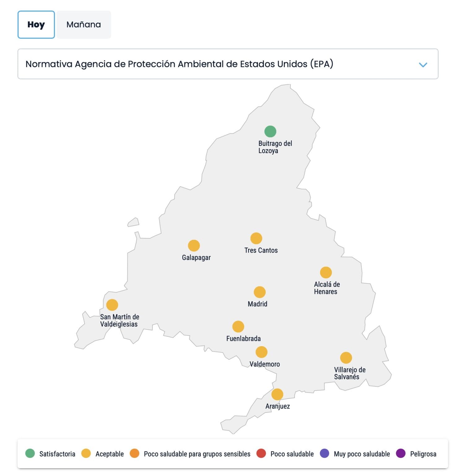Switch to the Mañana tab
Screen dimensions: 454x476
point(84,25)
